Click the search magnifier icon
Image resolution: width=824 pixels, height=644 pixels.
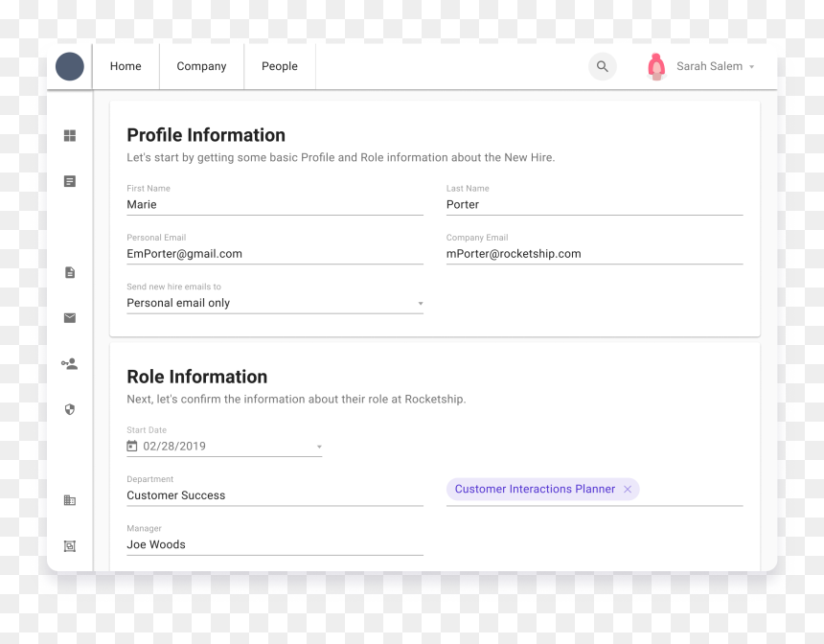[603, 66]
